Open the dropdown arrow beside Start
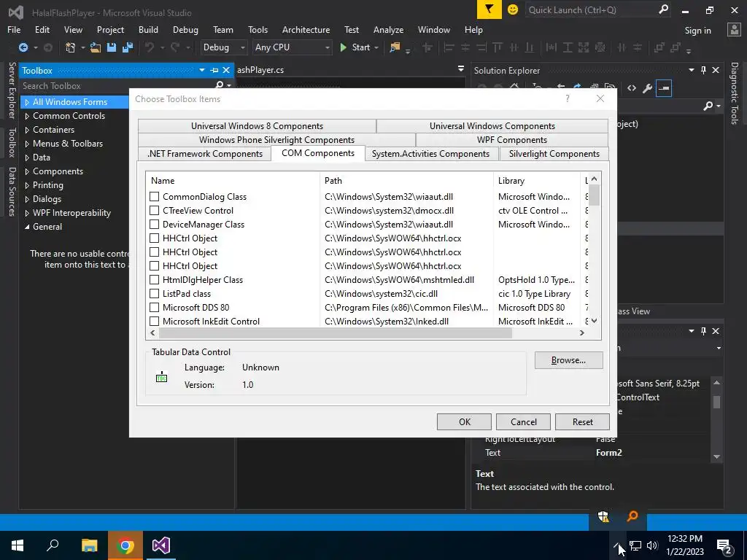 [376, 47]
